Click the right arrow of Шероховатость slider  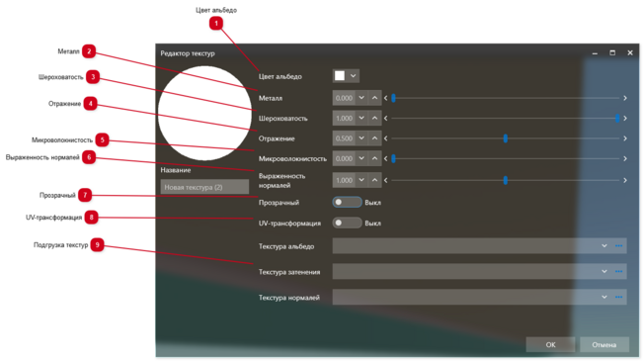tap(625, 118)
